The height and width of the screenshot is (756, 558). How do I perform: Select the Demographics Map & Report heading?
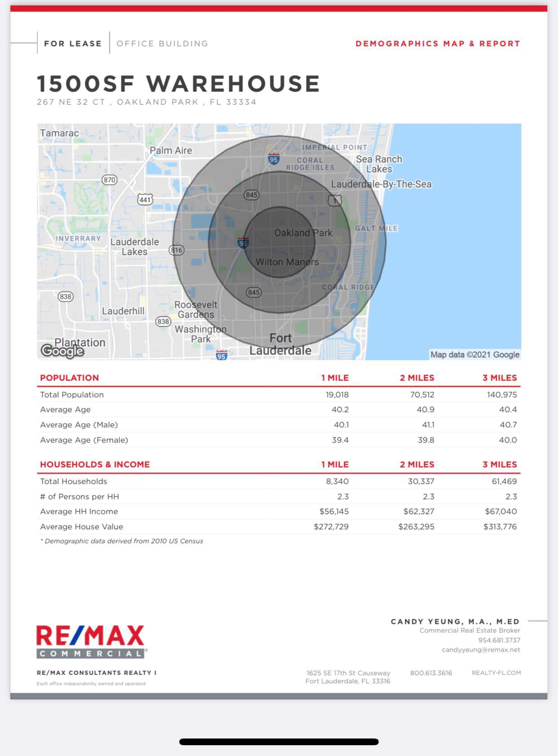pos(438,44)
